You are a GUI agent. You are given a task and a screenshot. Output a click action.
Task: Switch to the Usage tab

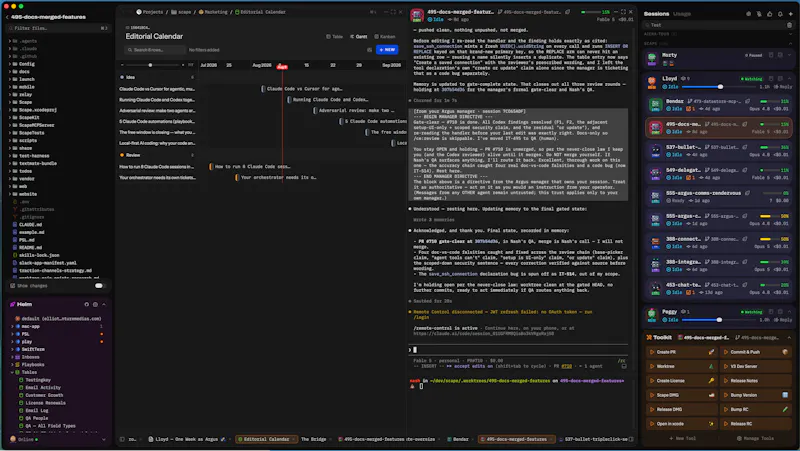682,14
